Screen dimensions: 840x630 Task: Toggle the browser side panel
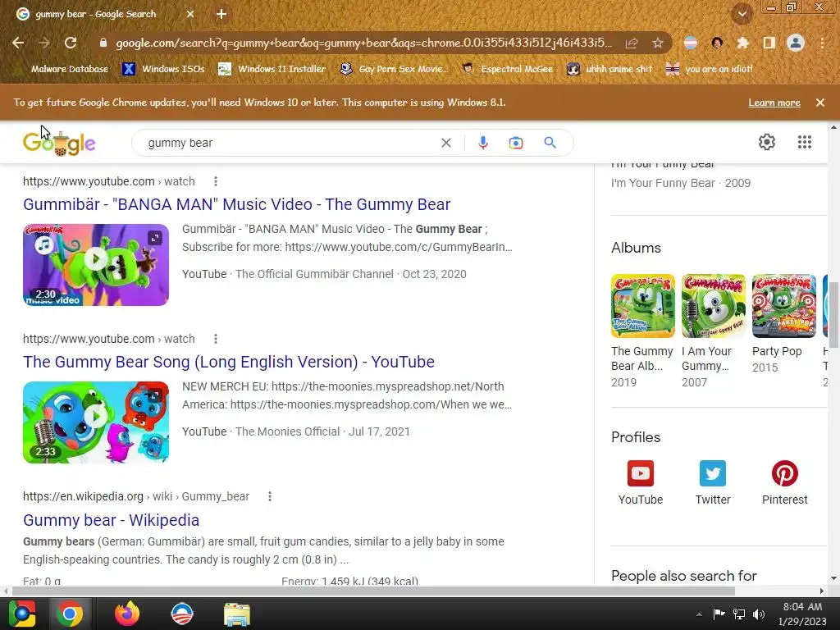(769, 43)
